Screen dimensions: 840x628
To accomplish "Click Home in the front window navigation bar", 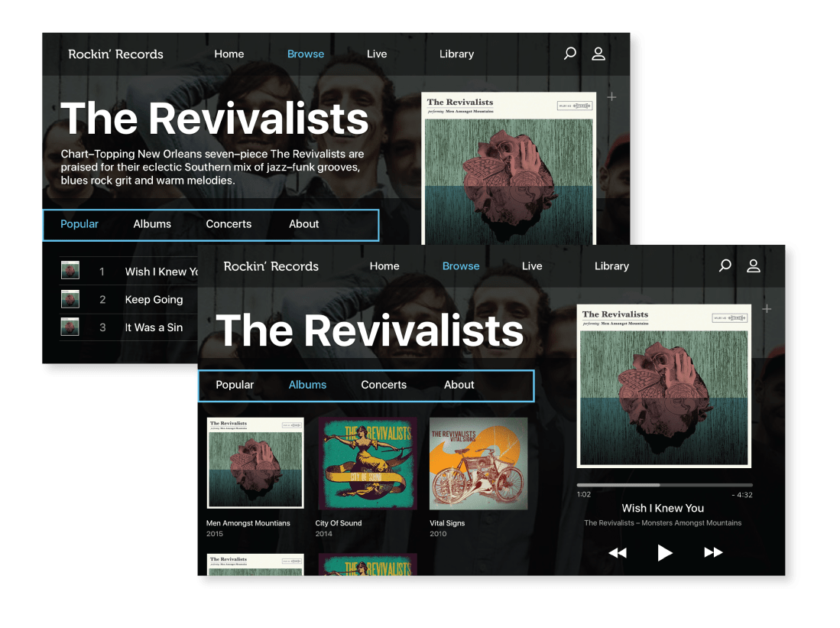I will pos(384,266).
